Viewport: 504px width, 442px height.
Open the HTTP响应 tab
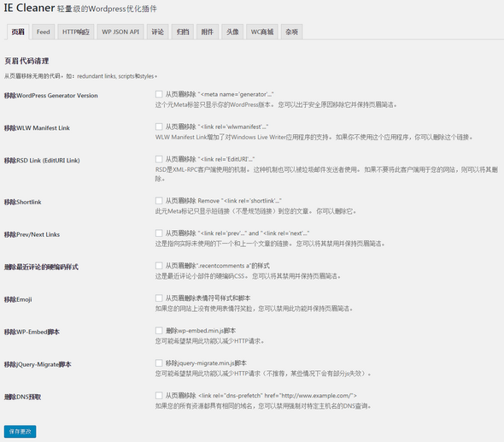click(x=75, y=32)
